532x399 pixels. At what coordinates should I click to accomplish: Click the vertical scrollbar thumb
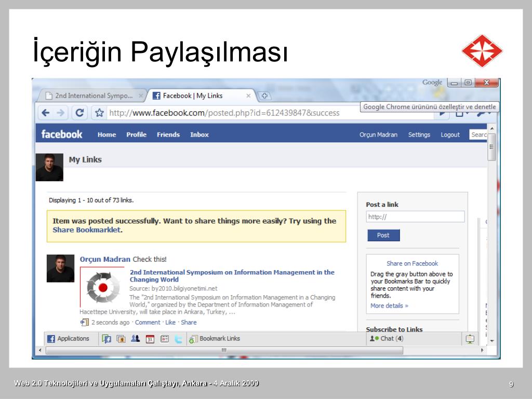(x=491, y=147)
